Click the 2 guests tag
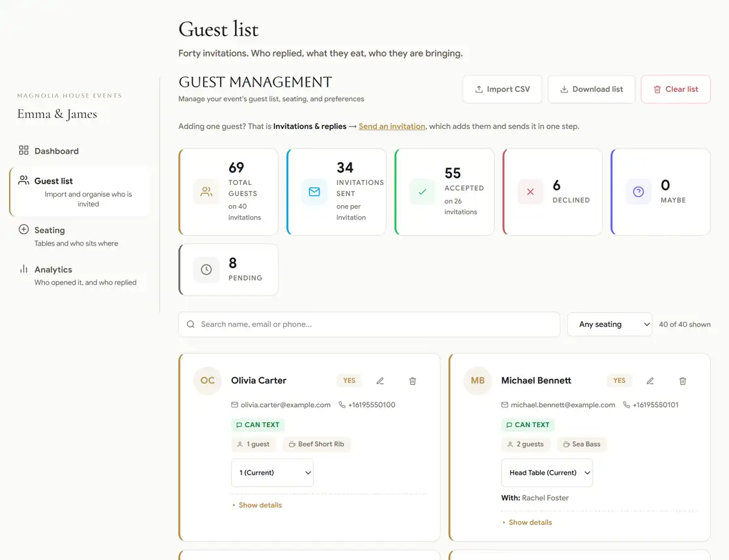 525,444
